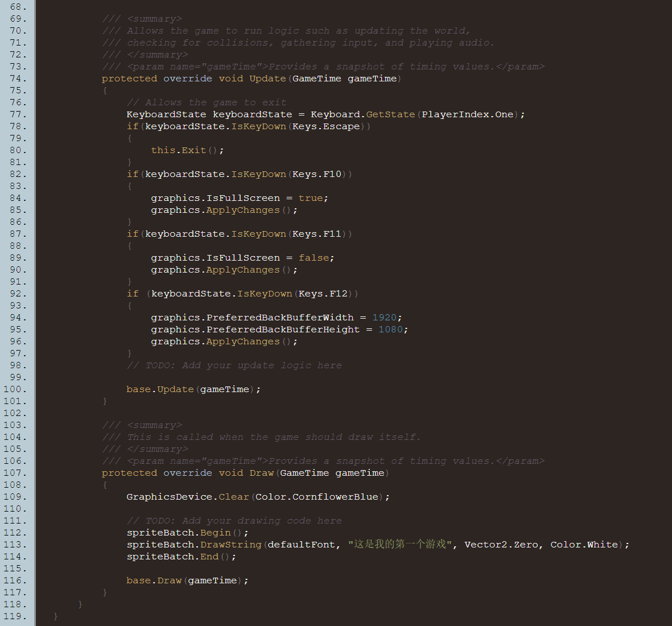This screenshot has width=672, height=626.
Task: Click 'this.Exit' statement on line 80
Action: (x=179, y=150)
